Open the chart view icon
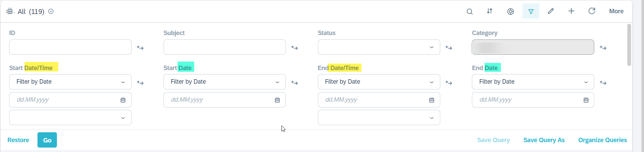 [x=510, y=12]
